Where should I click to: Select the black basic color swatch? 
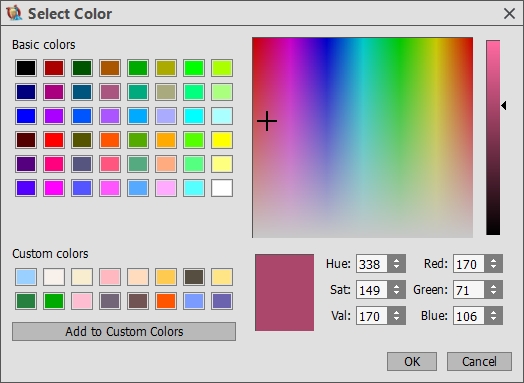point(26,68)
